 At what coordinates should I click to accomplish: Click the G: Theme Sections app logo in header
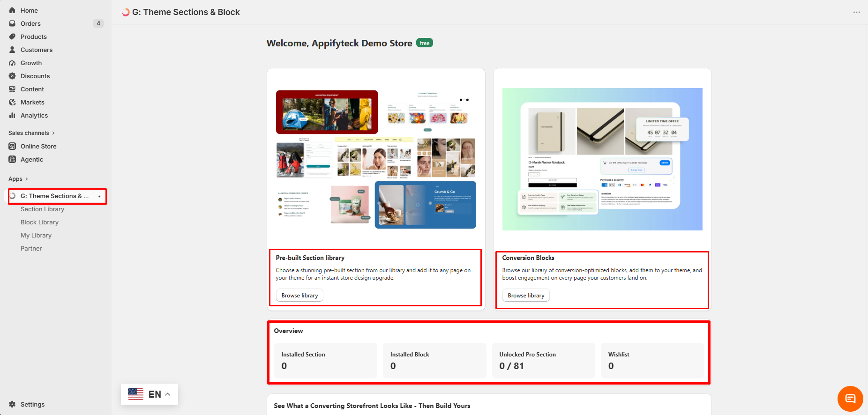(126, 12)
